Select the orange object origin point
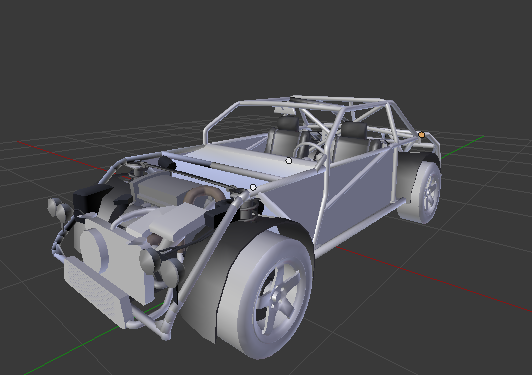Screen dimensions: 532x375 (x=421, y=135)
